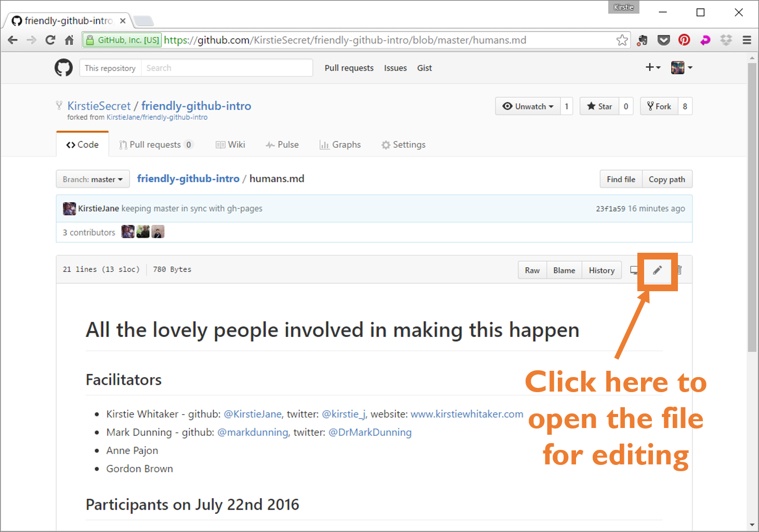The image size is (759, 532).
Task: Click Pull requests in top navigation
Action: point(349,68)
